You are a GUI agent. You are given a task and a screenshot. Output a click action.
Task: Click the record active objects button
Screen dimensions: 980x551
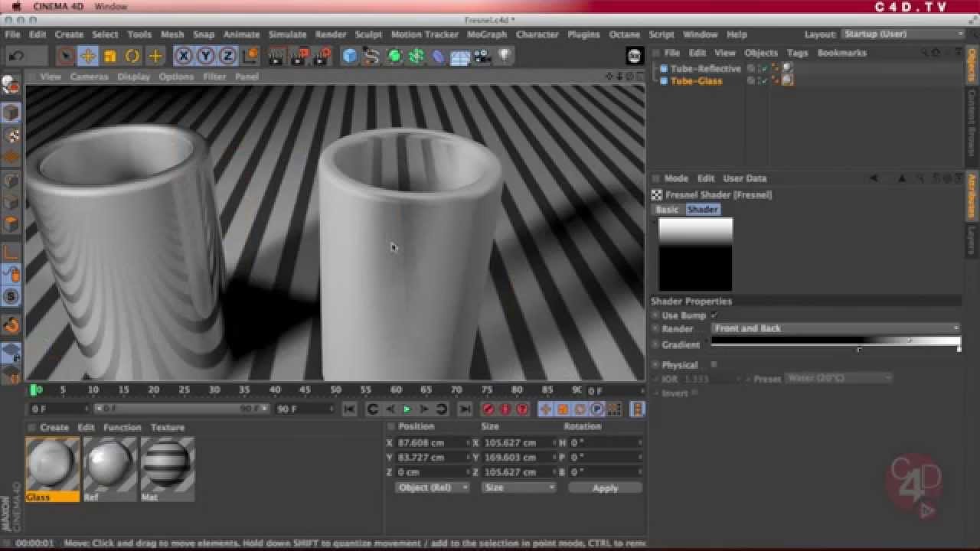coord(488,409)
